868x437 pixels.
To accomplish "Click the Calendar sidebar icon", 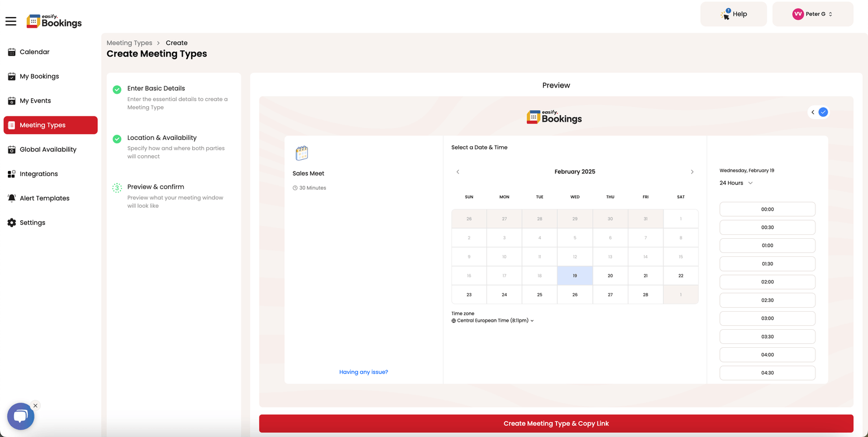I will [x=11, y=52].
